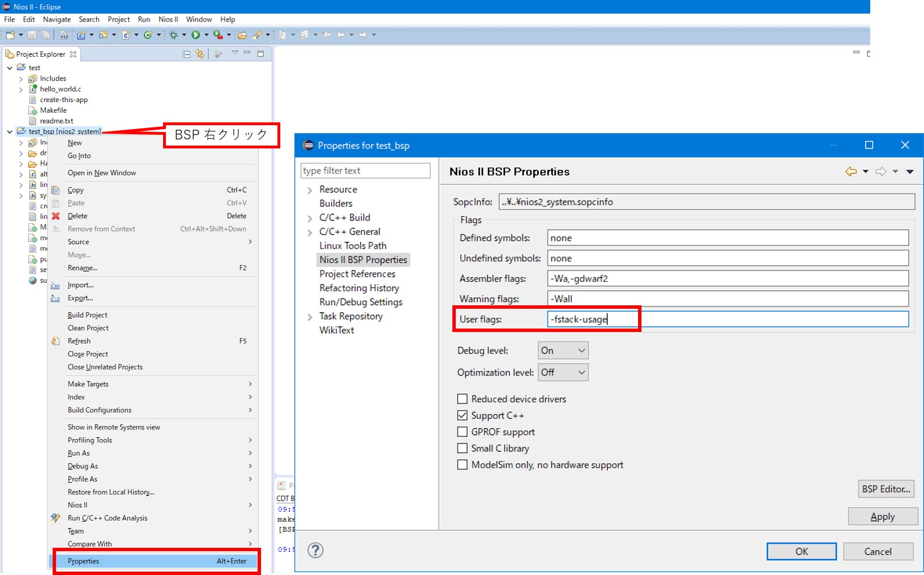Check the Small C library option
The image size is (924, 575).
[x=463, y=449]
